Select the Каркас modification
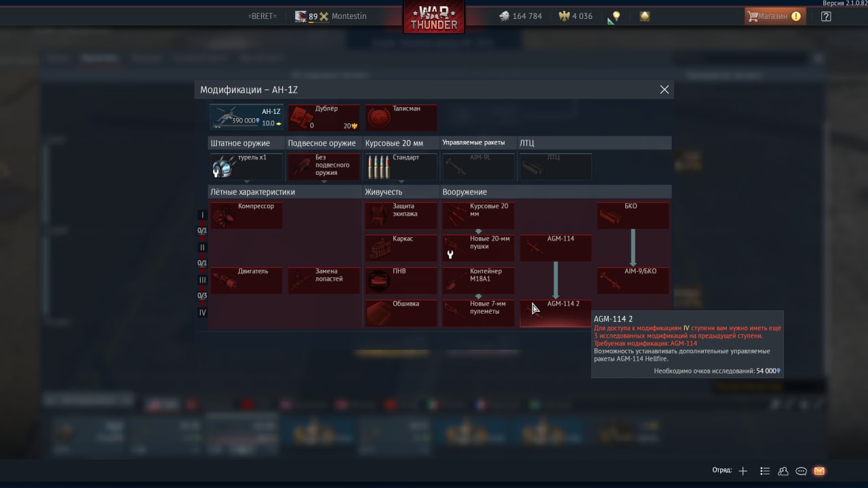 pos(401,248)
